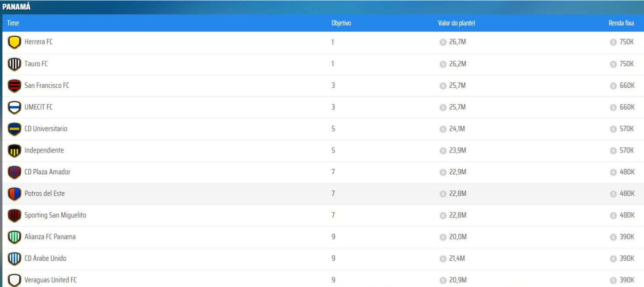Click the Alianza FC Panama green badge
This screenshot has height=287, width=644.
(x=14, y=237)
